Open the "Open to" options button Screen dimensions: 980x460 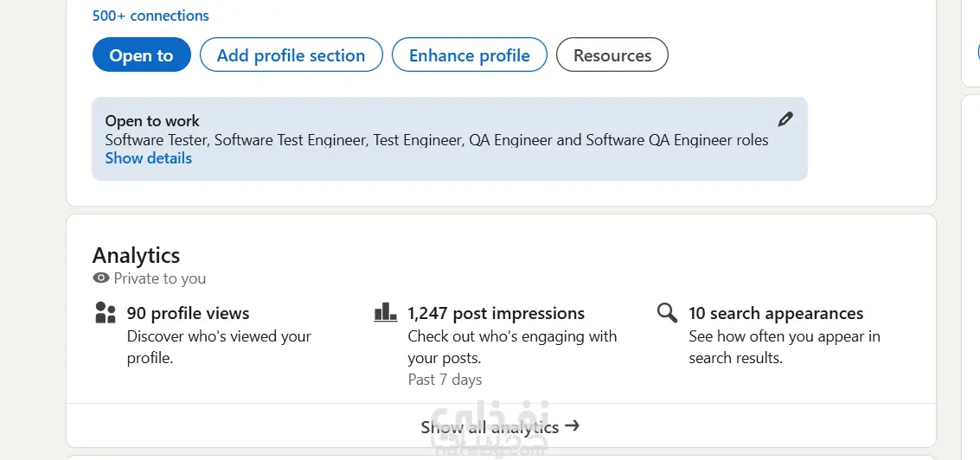click(x=141, y=55)
